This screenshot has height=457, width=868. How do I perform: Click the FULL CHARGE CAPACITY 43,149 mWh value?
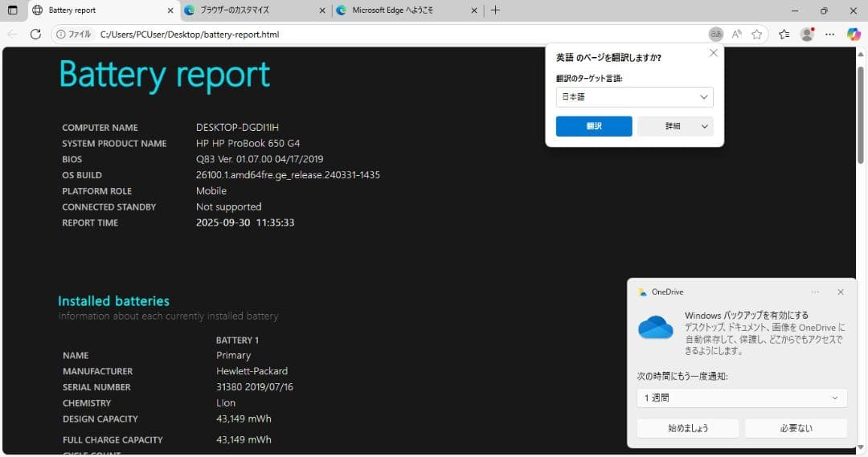(x=244, y=440)
